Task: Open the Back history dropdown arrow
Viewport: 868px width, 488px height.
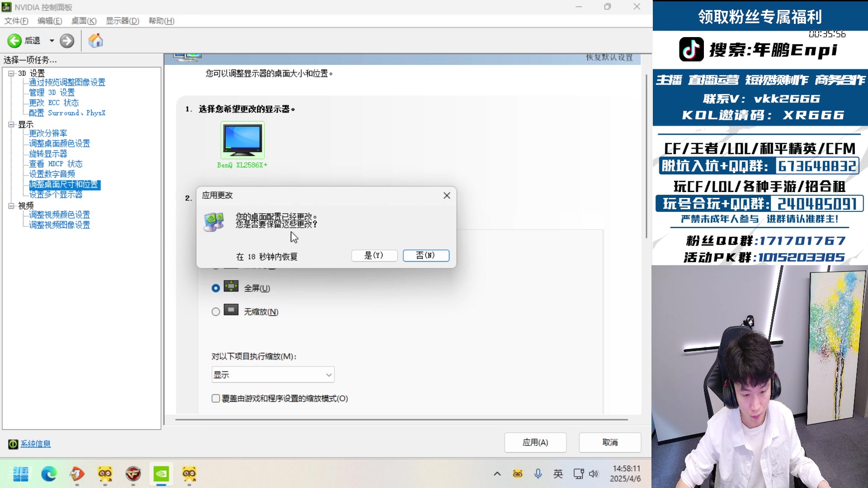Action: 52,41
